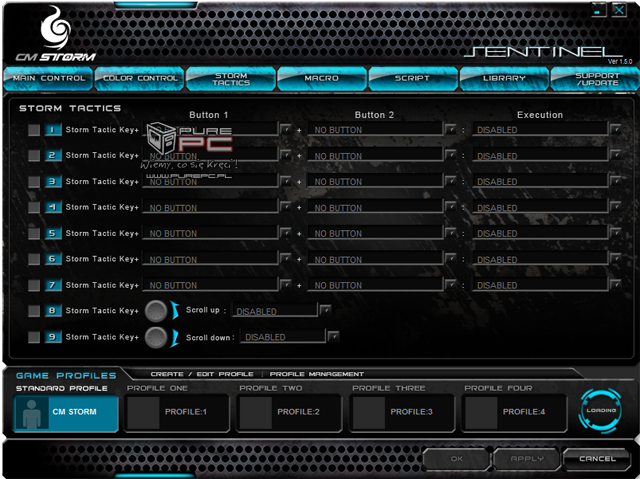Viewport: 640px width, 479px height.
Task: Click the Cancel button
Action: coord(597,459)
